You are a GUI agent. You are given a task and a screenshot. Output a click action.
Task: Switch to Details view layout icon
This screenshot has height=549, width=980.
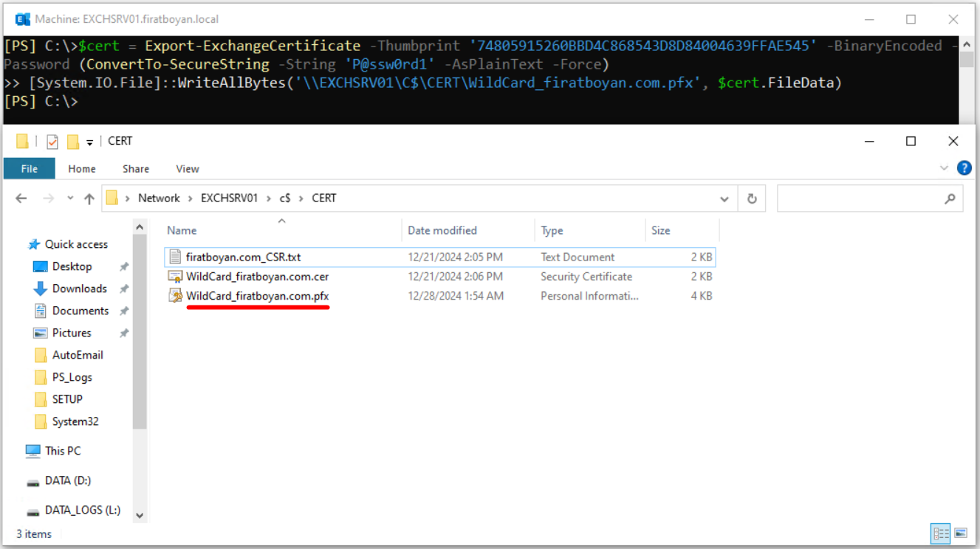941,533
